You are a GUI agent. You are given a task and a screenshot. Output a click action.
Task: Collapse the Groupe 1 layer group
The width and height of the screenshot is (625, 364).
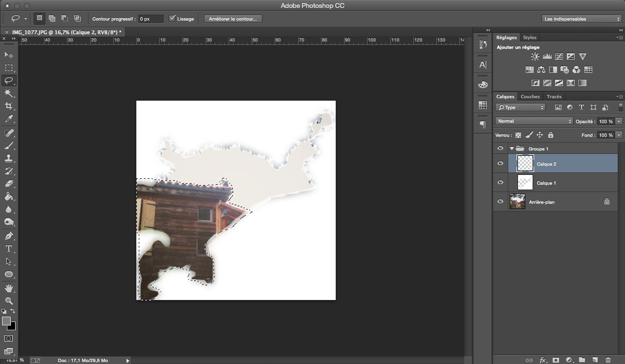pos(512,149)
